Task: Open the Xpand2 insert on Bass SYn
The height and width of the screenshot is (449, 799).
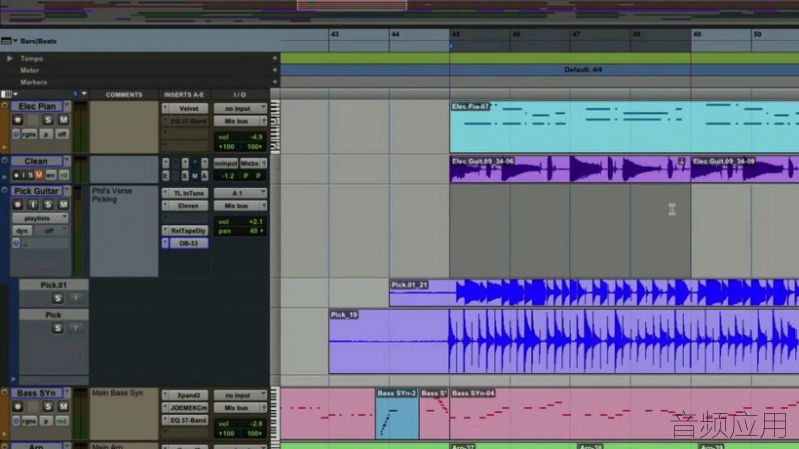Action: tap(189, 395)
